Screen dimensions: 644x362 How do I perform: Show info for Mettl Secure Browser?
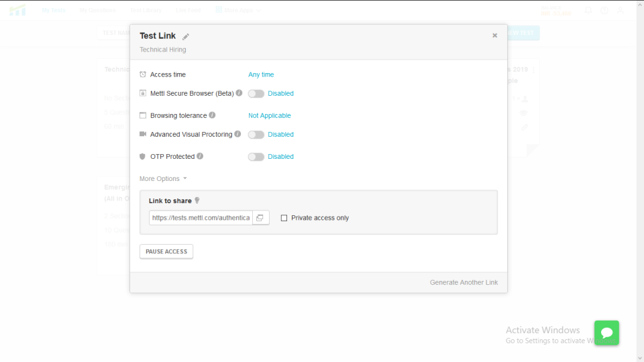[239, 93]
